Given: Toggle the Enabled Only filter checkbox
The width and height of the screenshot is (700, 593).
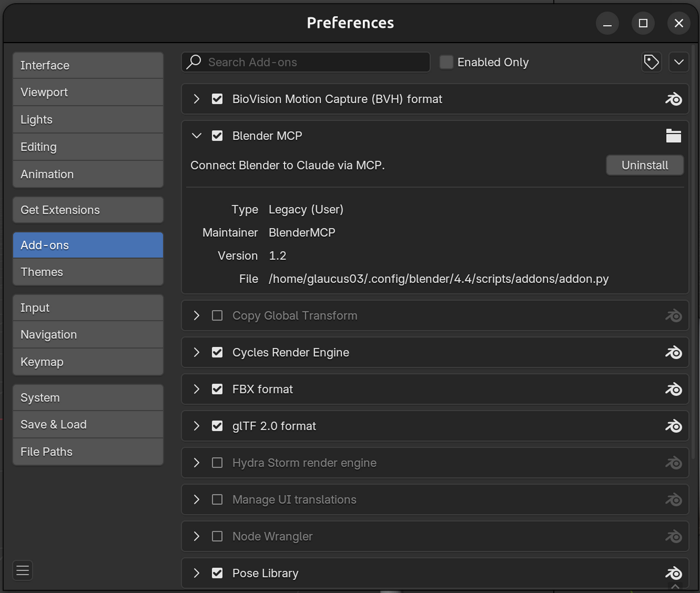Looking at the screenshot, I should pos(446,62).
